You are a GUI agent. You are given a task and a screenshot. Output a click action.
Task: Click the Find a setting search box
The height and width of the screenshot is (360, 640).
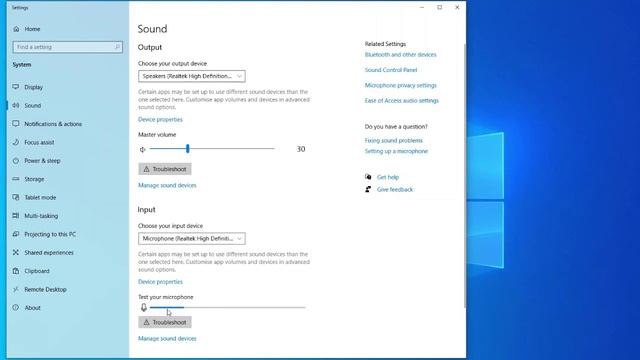[x=67, y=47]
